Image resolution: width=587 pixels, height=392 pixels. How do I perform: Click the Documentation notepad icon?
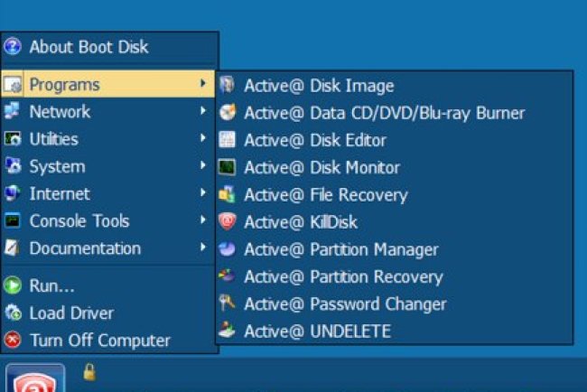coord(13,247)
